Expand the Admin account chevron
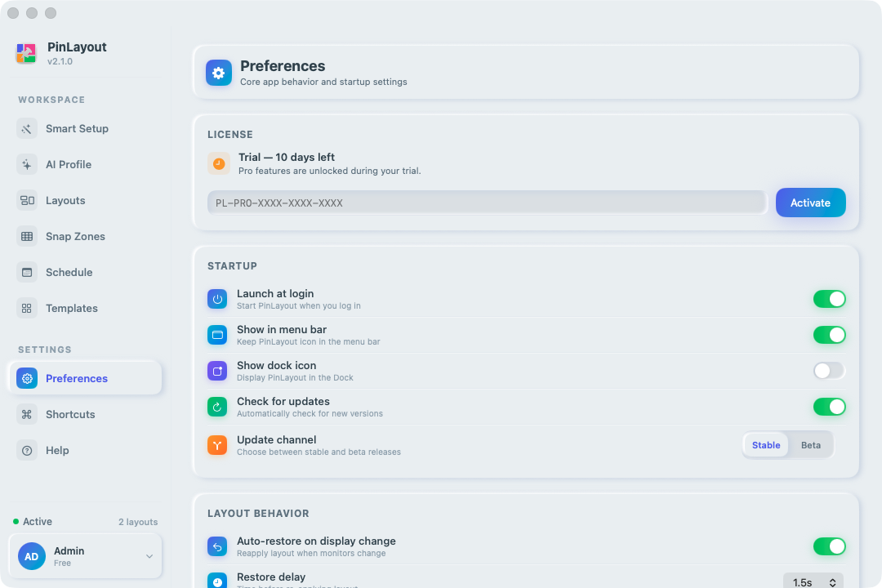This screenshot has height=588, width=882. [x=149, y=556]
